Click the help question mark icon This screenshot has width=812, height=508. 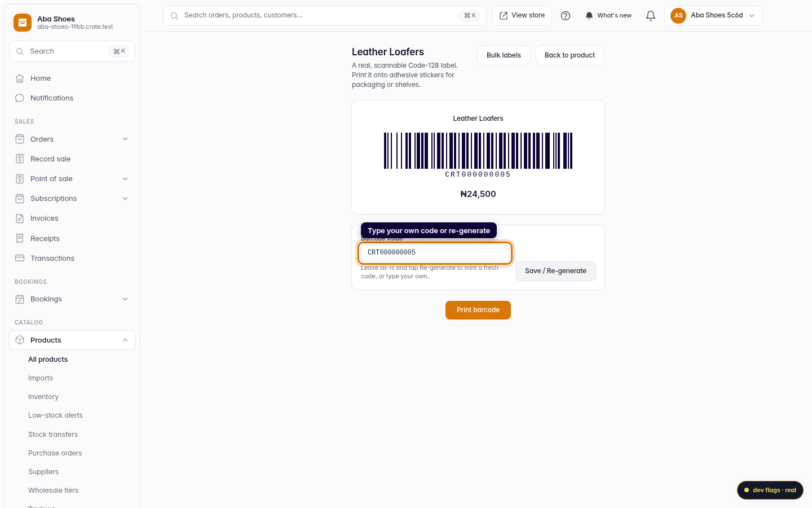pyautogui.click(x=566, y=16)
